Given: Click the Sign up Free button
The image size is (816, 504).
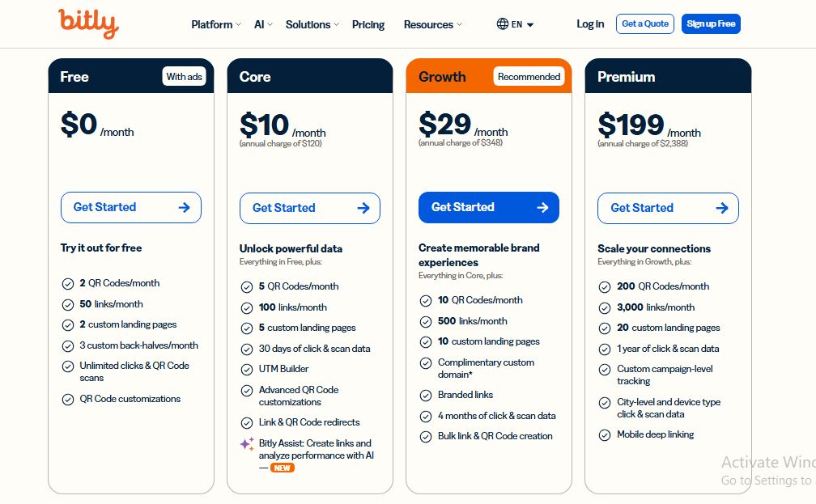Looking at the screenshot, I should (711, 24).
